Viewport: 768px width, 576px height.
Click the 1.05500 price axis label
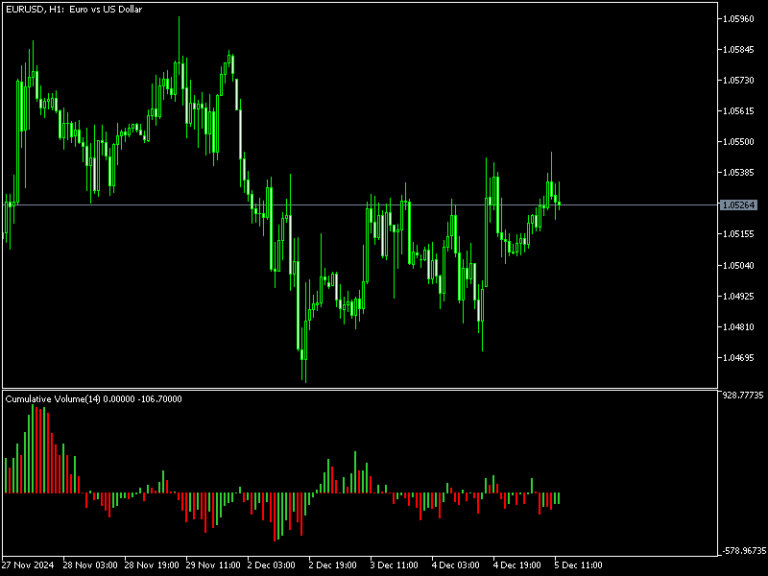(x=738, y=142)
